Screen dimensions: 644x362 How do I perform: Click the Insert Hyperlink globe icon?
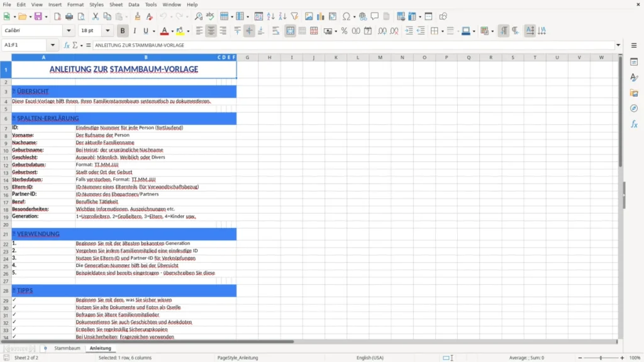pyautogui.click(x=363, y=16)
